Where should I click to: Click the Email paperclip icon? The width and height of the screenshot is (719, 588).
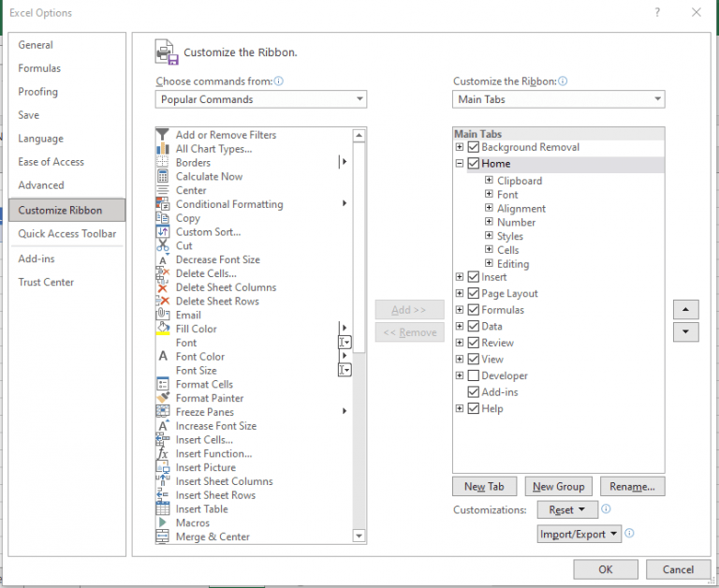coord(162,315)
